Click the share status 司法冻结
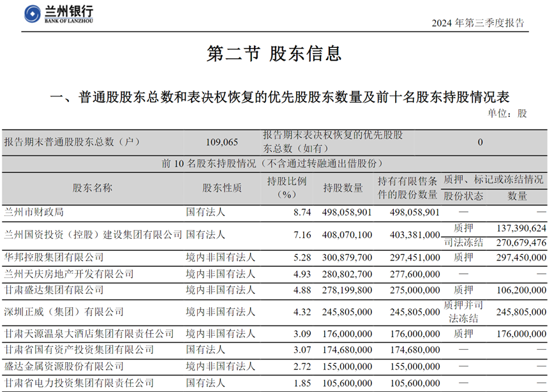 coord(463,243)
